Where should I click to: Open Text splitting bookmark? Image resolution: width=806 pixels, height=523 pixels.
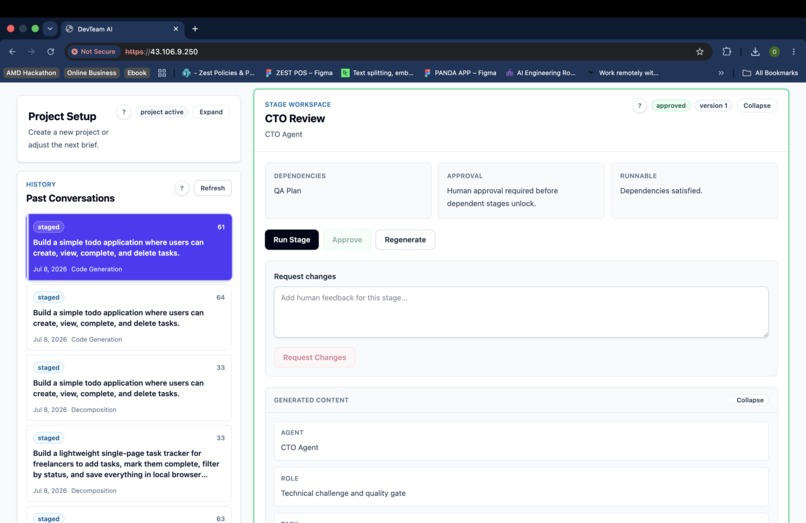point(377,73)
